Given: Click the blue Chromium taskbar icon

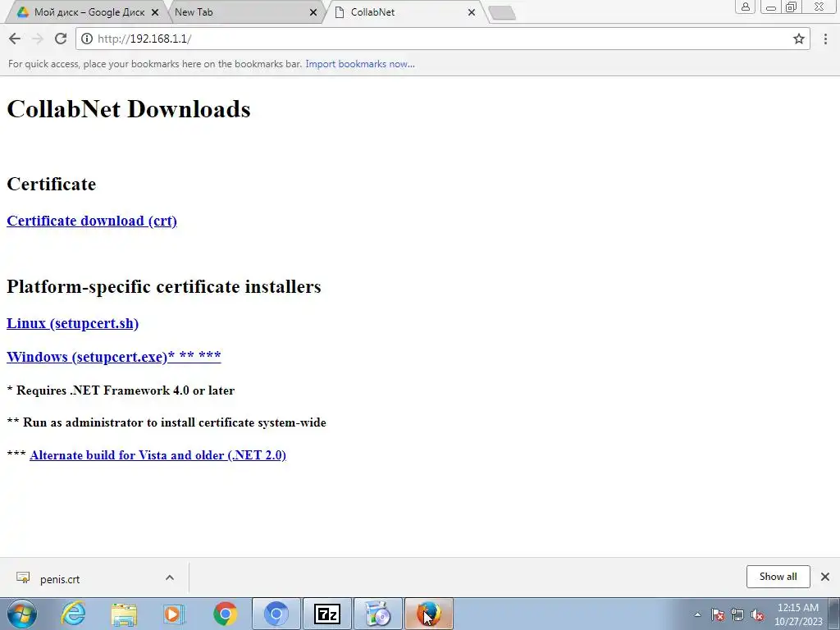Looking at the screenshot, I should pos(276,614).
